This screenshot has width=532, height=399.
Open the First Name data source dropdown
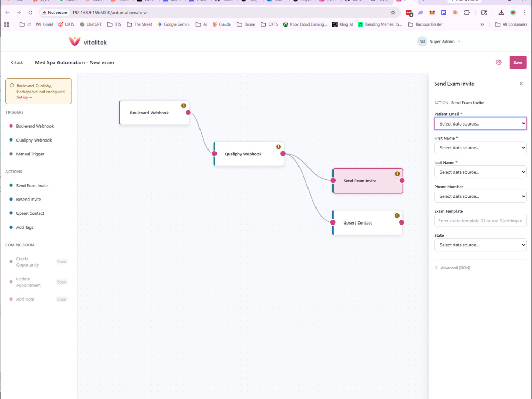point(480,148)
